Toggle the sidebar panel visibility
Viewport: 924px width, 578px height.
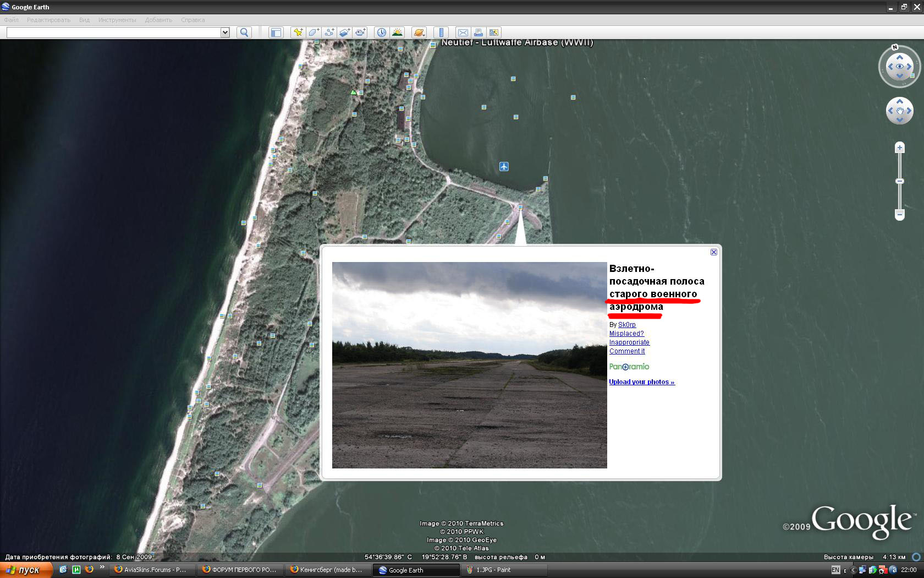pos(276,32)
